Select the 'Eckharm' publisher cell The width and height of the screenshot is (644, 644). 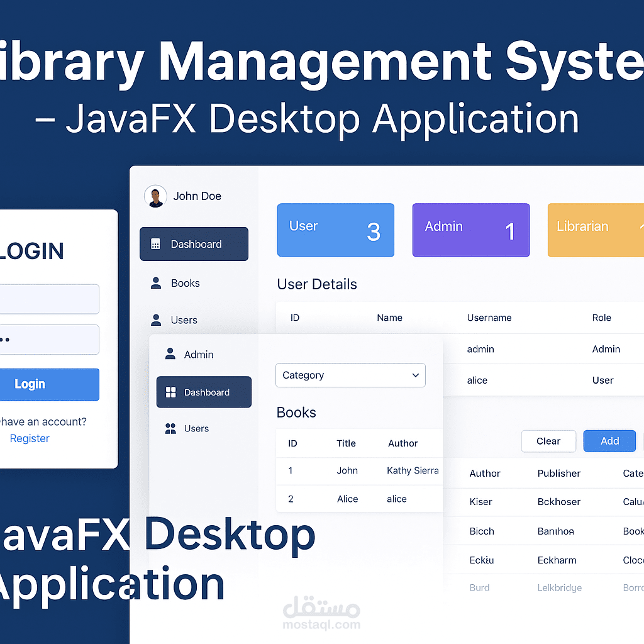tap(557, 560)
